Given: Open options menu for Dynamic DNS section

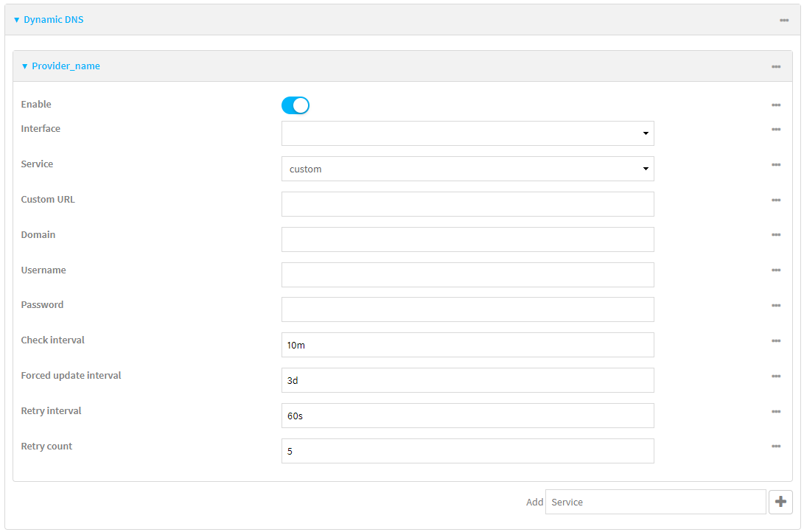Looking at the screenshot, I should (x=783, y=20).
